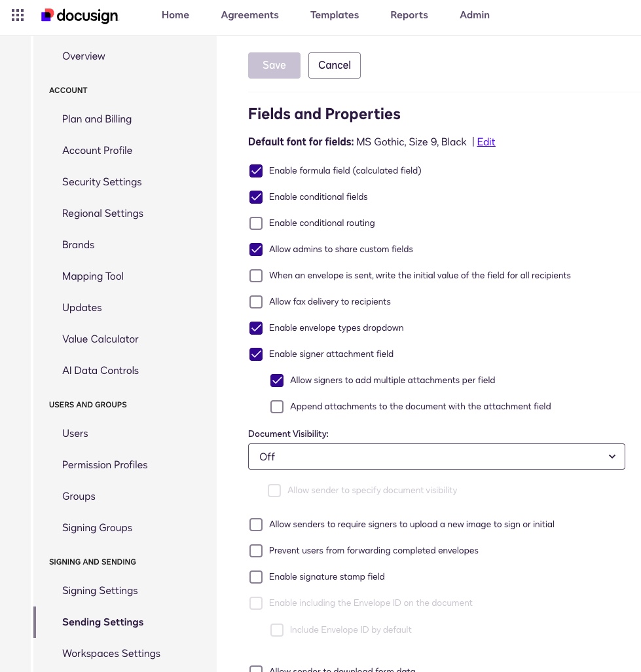Screen dimensions: 641x672
Task: Open AI Data Controls page
Action: [x=100, y=371]
